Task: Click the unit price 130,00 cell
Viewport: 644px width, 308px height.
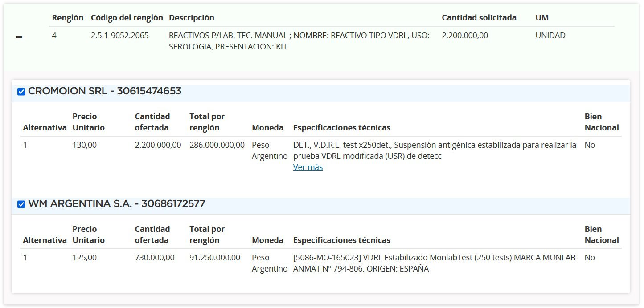Action: 84,145
